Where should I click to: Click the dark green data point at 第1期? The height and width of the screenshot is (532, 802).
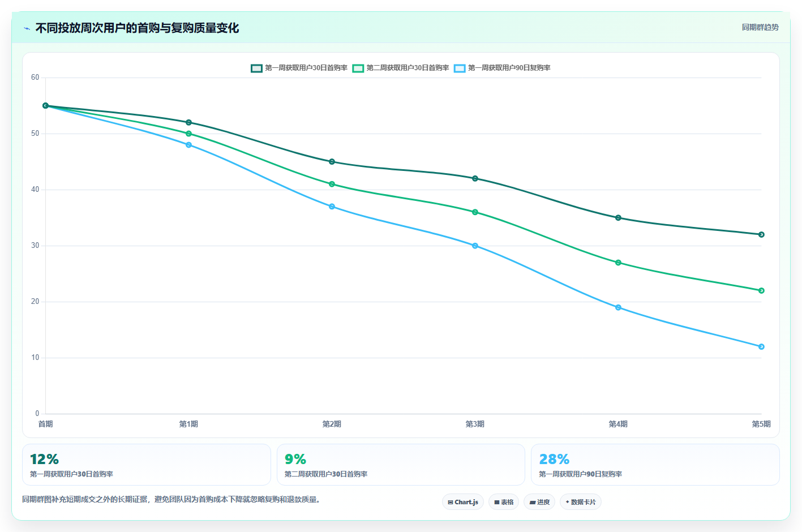click(x=189, y=122)
